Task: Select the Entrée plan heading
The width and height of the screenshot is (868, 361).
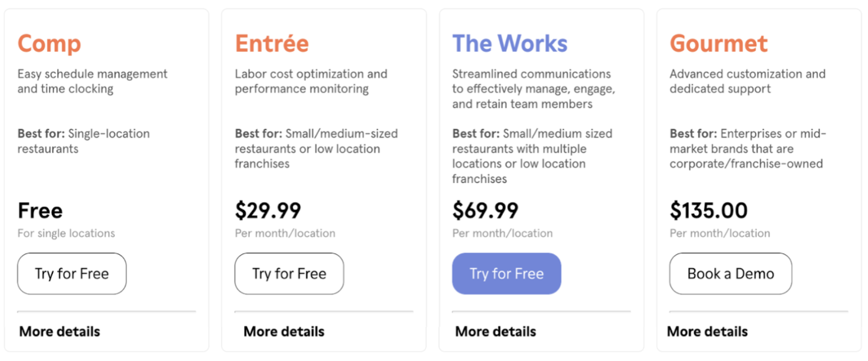Action: [272, 43]
